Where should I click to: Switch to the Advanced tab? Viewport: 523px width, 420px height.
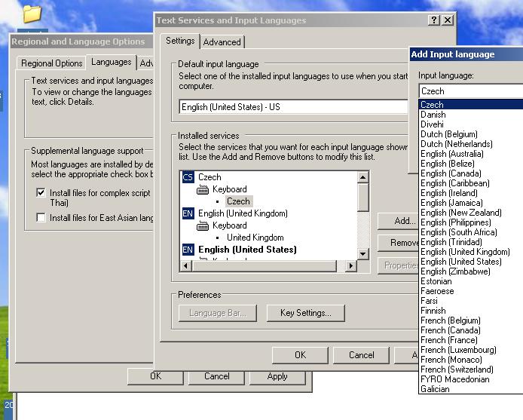[x=222, y=42]
